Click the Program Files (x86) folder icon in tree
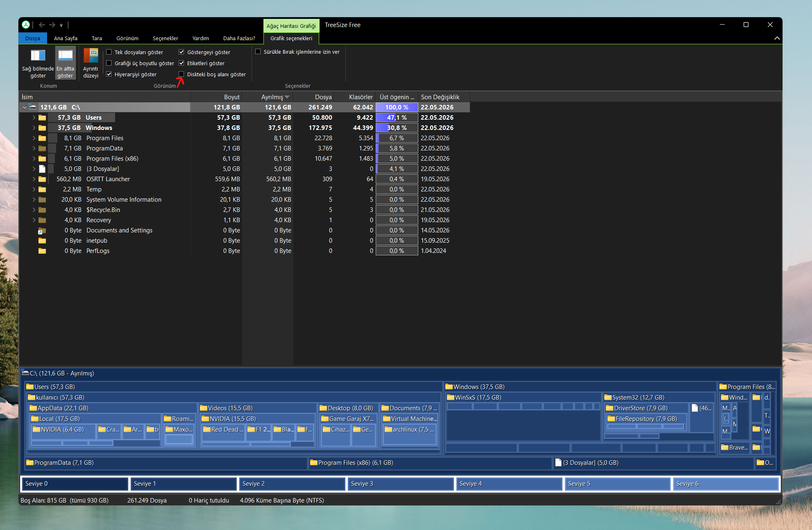Screen dimensions: 812x530 (42, 159)
